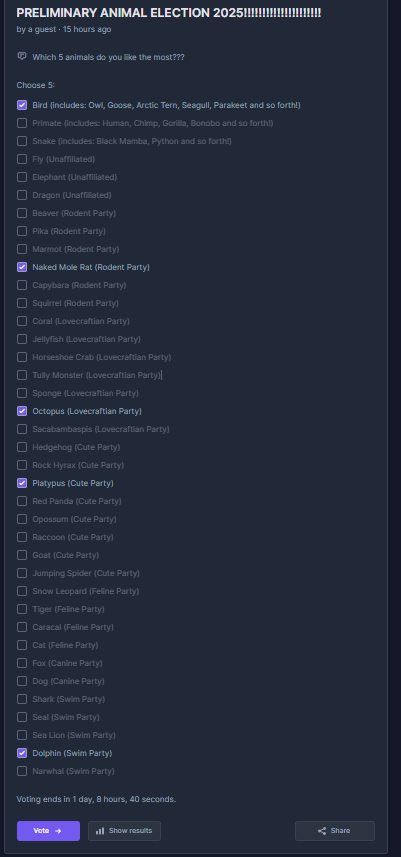The width and height of the screenshot is (401, 857).
Task: Select the Tully Monster label text
Action: (96, 375)
